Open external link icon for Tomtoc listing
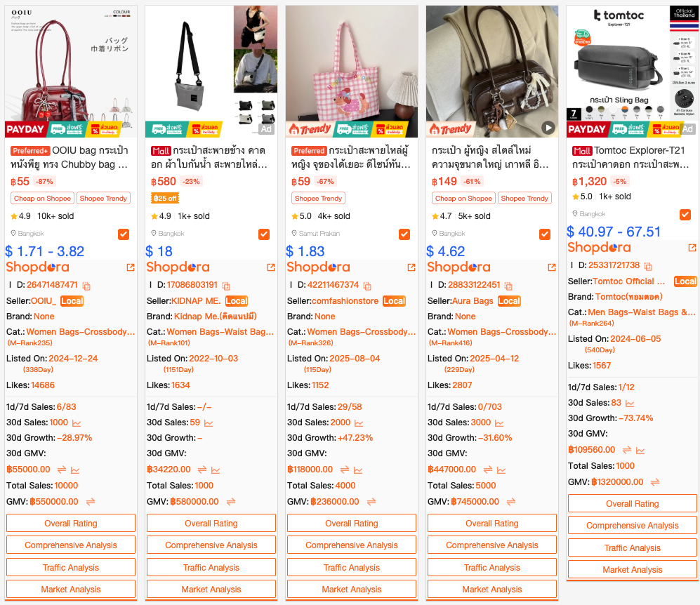The height and width of the screenshot is (605, 700). click(692, 248)
